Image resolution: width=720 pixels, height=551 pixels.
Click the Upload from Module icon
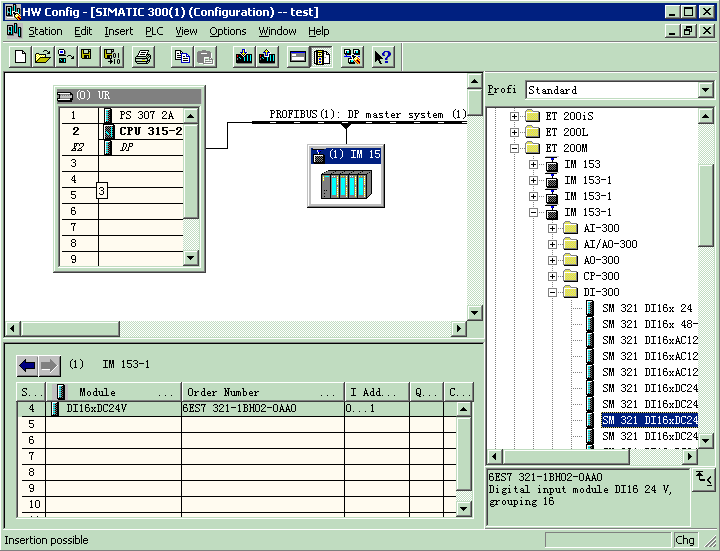(x=267, y=57)
